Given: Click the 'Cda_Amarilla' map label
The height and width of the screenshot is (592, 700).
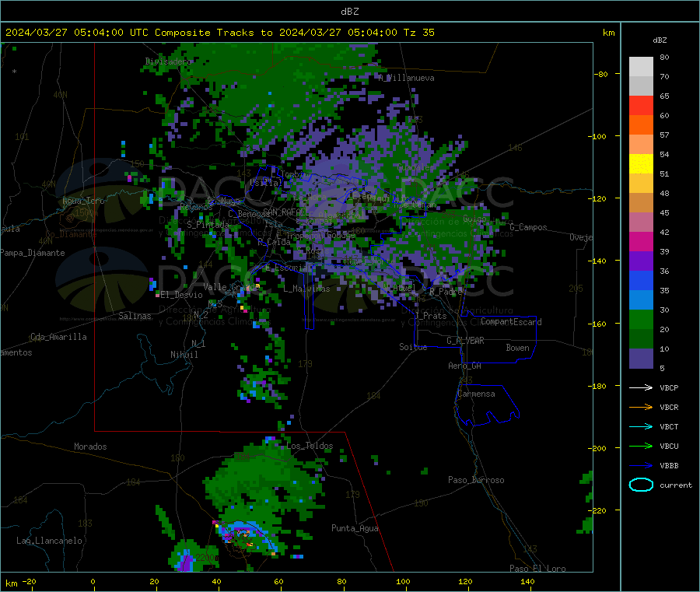Looking at the screenshot, I should 58,337.
